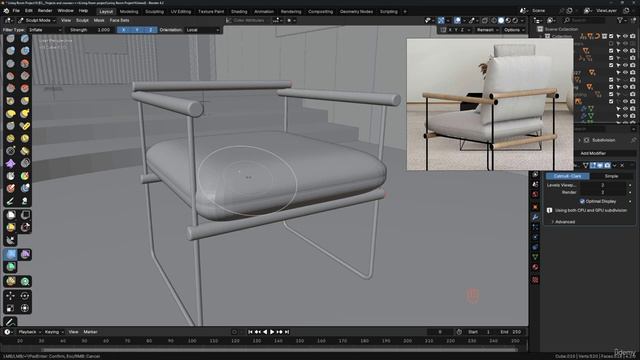Toggle the filter Y axis button
The width and height of the screenshot is (640, 360).
[x=137, y=30]
